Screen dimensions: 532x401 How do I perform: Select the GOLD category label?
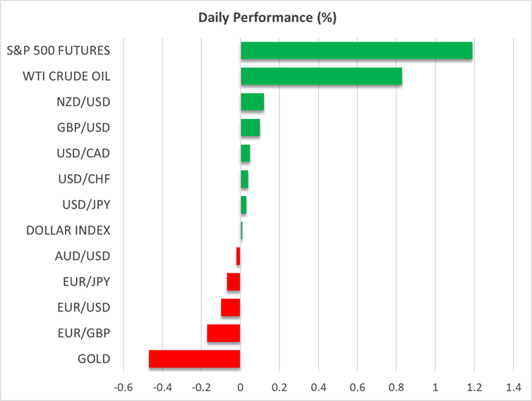[95, 359]
